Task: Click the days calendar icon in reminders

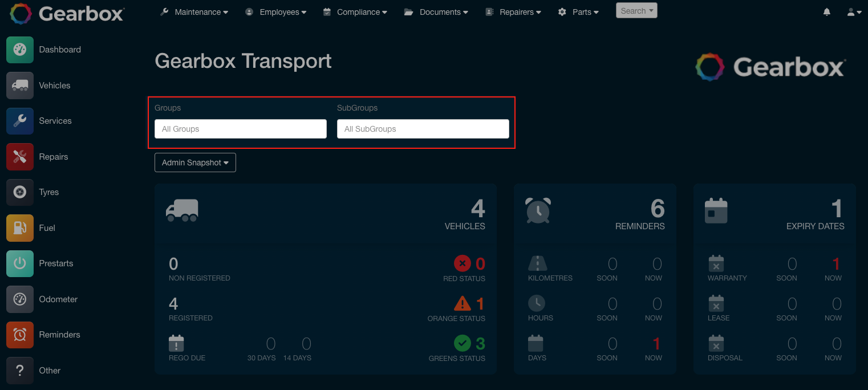Action: tap(536, 343)
